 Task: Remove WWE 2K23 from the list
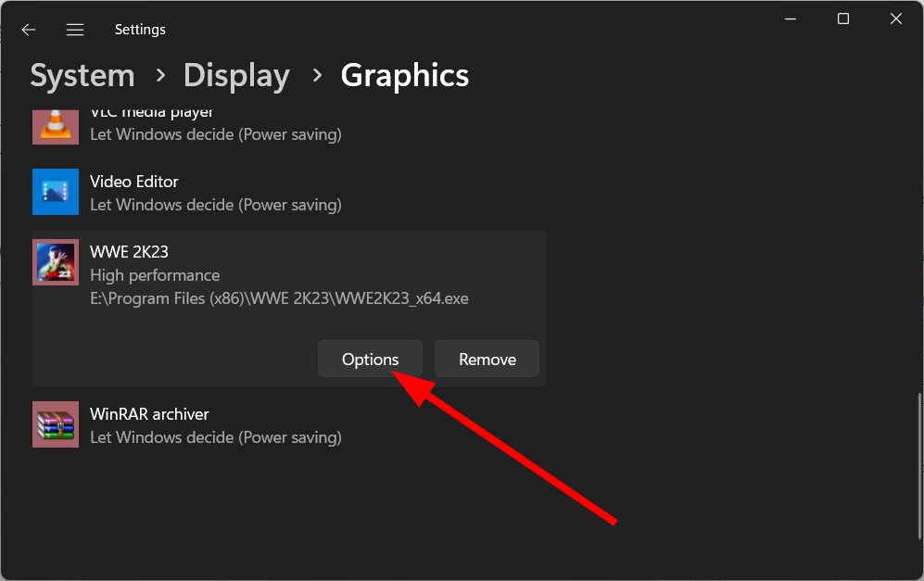pyautogui.click(x=486, y=359)
